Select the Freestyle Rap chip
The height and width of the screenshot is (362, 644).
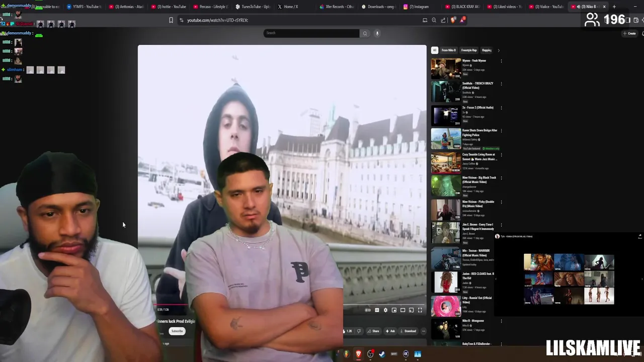469,50
